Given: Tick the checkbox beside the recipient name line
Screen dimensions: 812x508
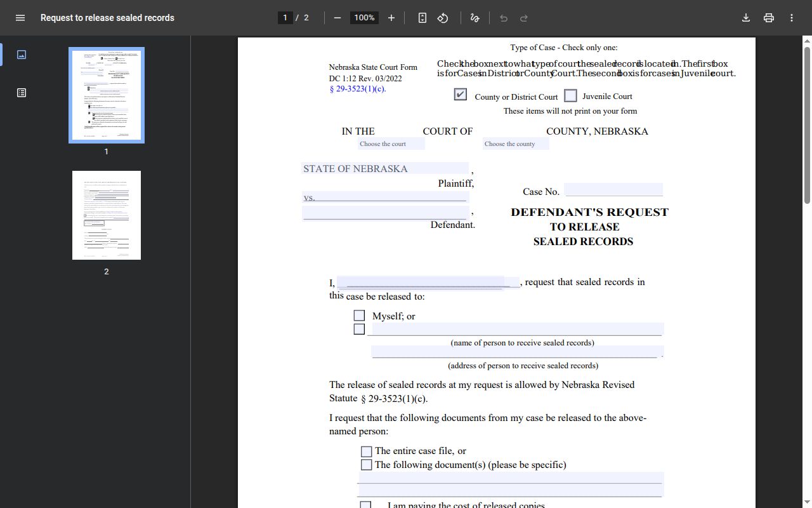Looking at the screenshot, I should [x=359, y=329].
